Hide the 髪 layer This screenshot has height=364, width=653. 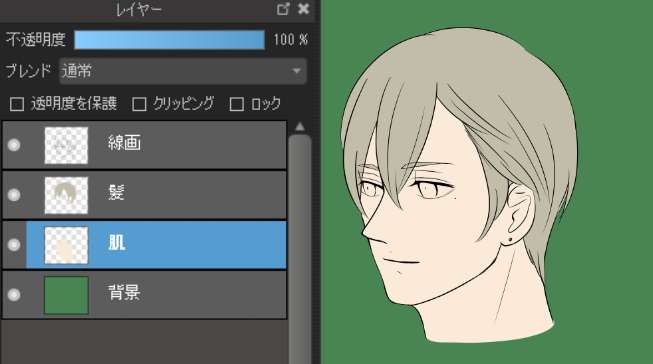(14, 194)
